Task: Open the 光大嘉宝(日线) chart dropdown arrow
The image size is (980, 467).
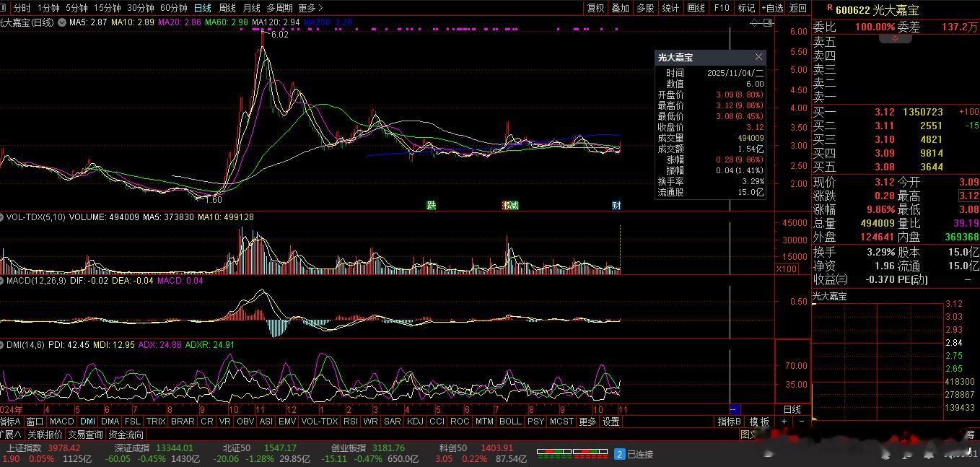Action: click(x=62, y=23)
